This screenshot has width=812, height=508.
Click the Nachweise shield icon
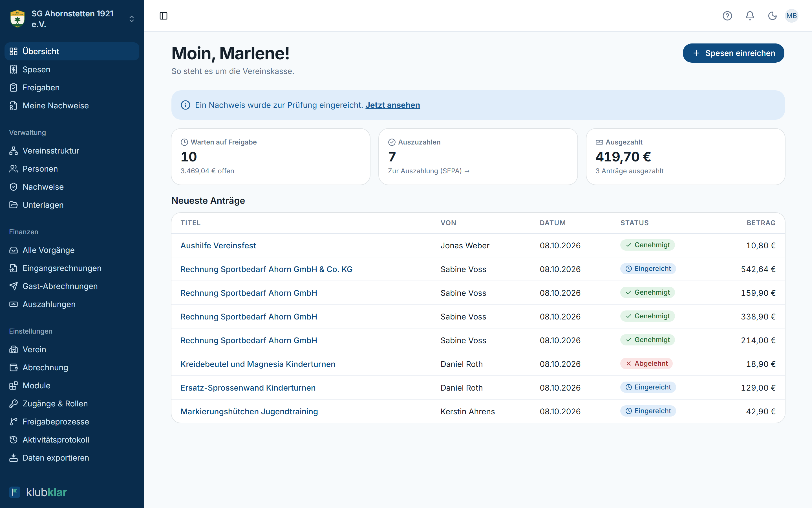(x=14, y=187)
